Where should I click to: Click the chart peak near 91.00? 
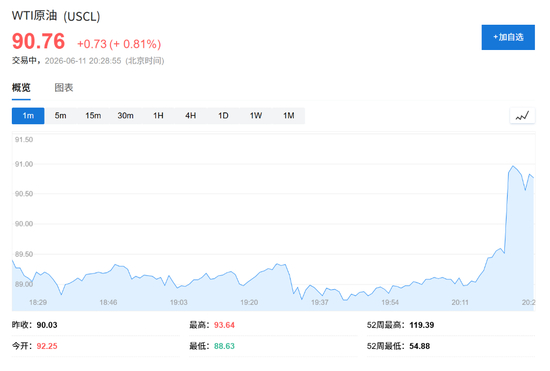[x=513, y=166]
